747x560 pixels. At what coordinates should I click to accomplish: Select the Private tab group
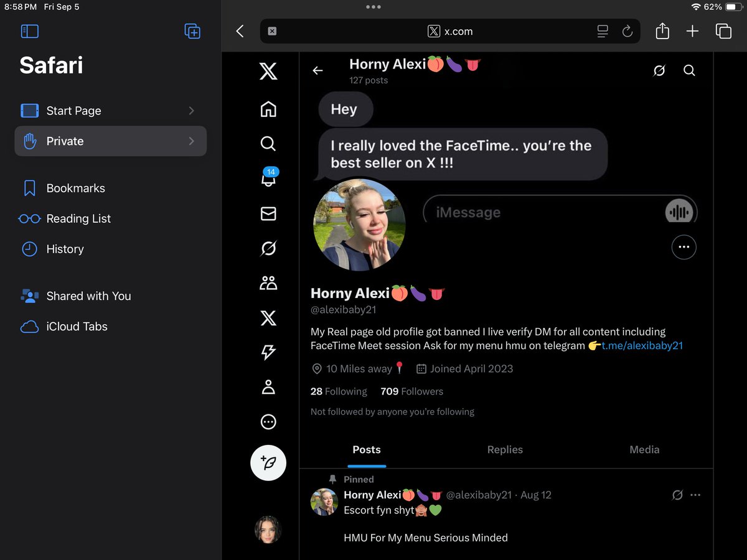coord(110,141)
